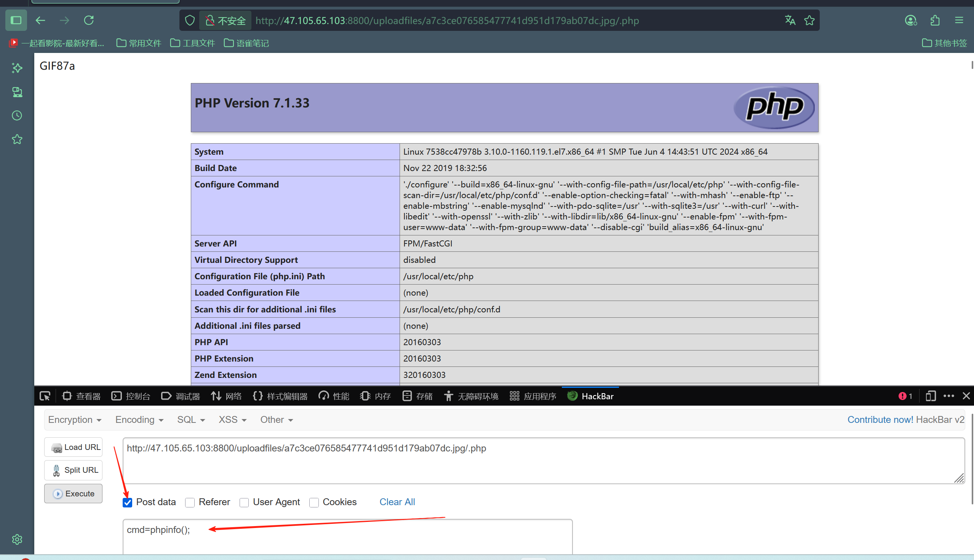Image resolution: width=974 pixels, height=560 pixels.
Task: Expand the Other dropdown
Action: point(277,419)
